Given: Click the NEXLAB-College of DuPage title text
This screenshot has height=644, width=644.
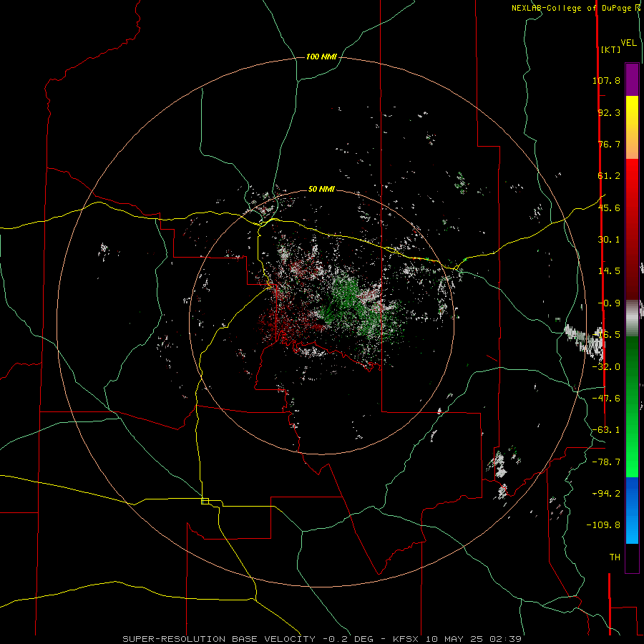Looking at the screenshot, I should click(x=572, y=8).
